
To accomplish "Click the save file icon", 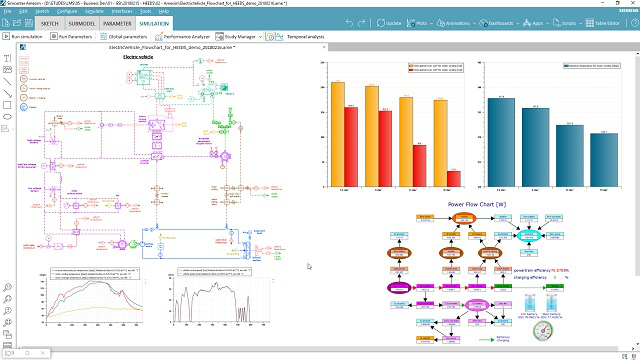I will [29, 23].
